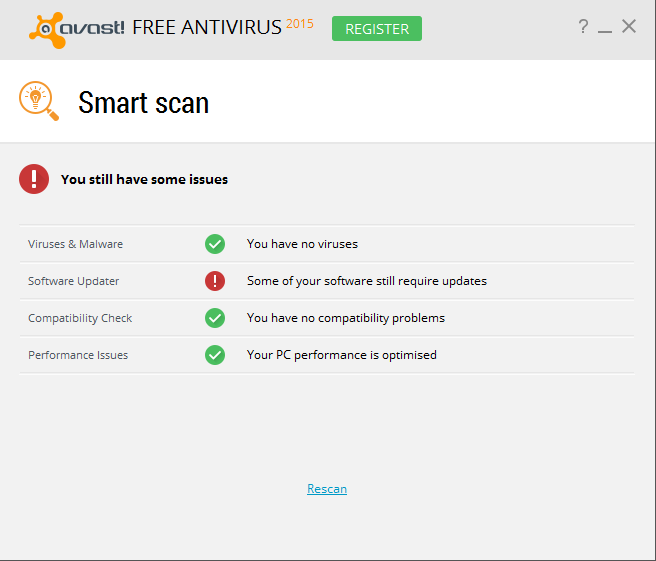The height and width of the screenshot is (561, 656).
Task: Click the red alert icon beside 'You still have some issues'
Action: pyautogui.click(x=34, y=179)
